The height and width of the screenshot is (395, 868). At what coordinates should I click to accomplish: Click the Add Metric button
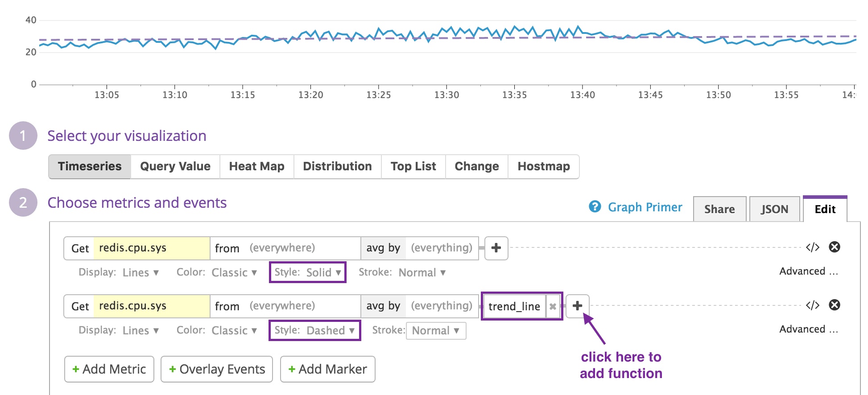point(109,369)
